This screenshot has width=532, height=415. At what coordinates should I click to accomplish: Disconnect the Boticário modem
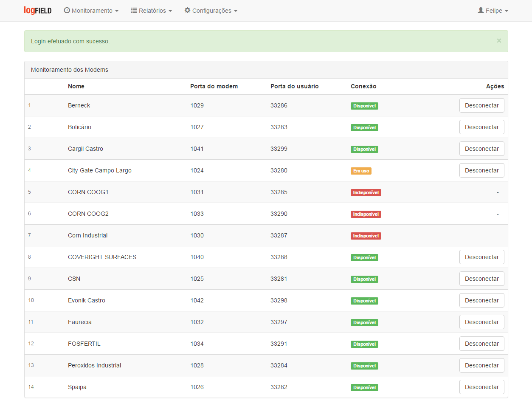482,127
